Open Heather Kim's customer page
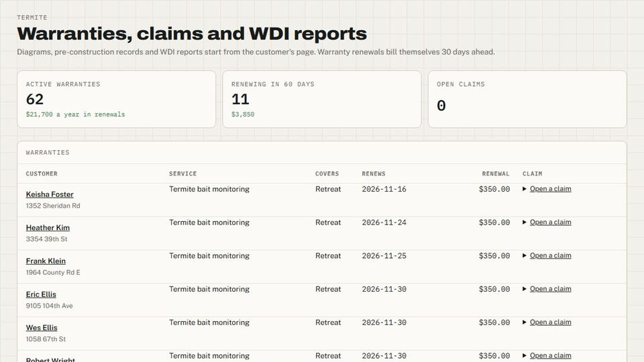This screenshot has height=362, width=644. (x=48, y=227)
